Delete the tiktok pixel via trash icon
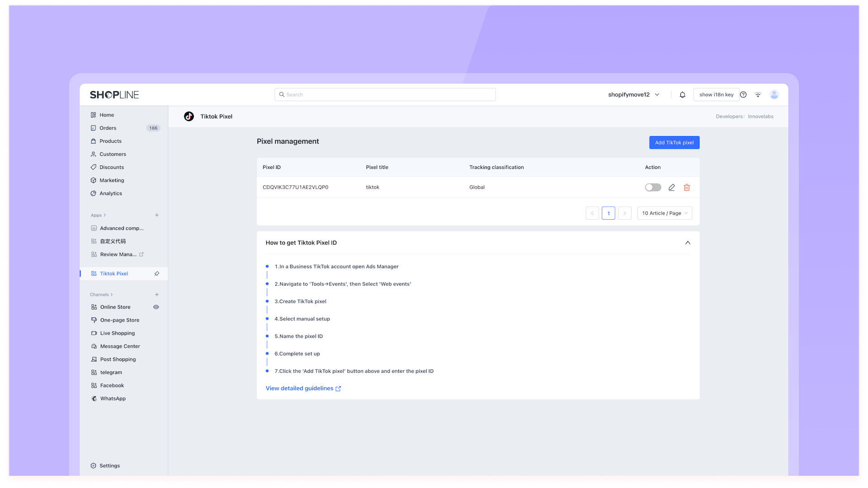Image resolution: width=868 pixels, height=488 pixels. click(687, 188)
